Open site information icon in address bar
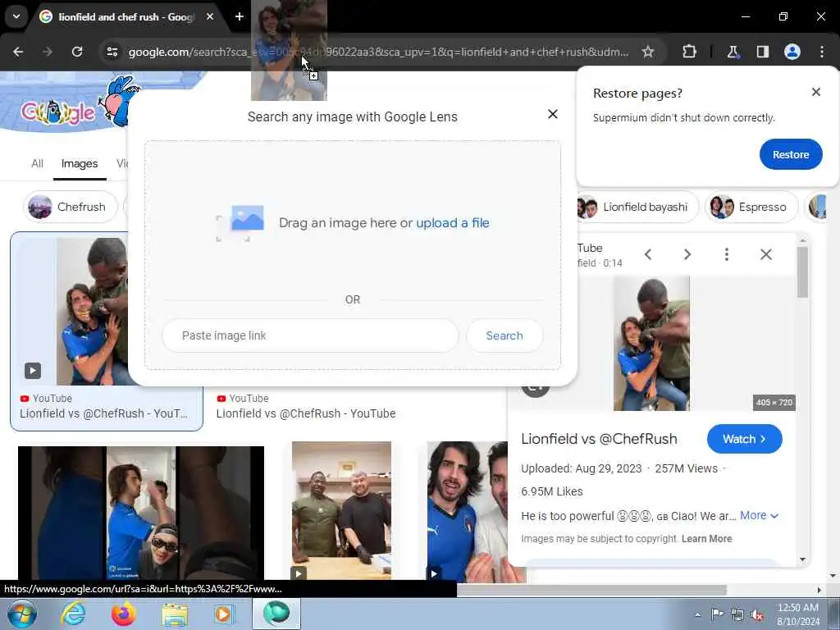Image resolution: width=840 pixels, height=630 pixels. tap(112, 52)
